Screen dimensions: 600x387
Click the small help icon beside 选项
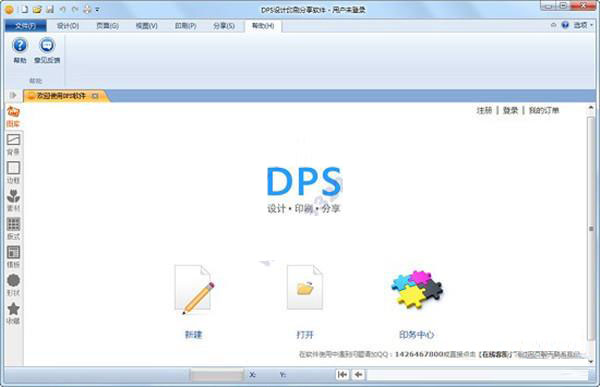565,25
